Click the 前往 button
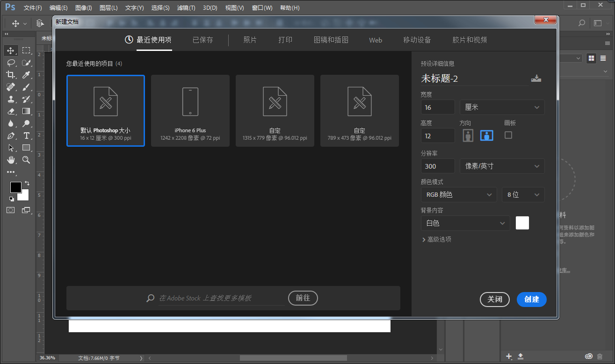 coord(303,298)
